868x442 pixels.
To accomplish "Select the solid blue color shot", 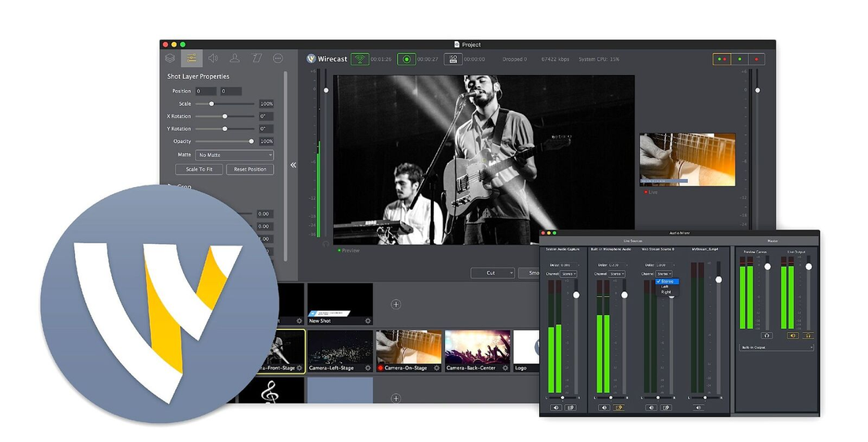I will (x=340, y=391).
